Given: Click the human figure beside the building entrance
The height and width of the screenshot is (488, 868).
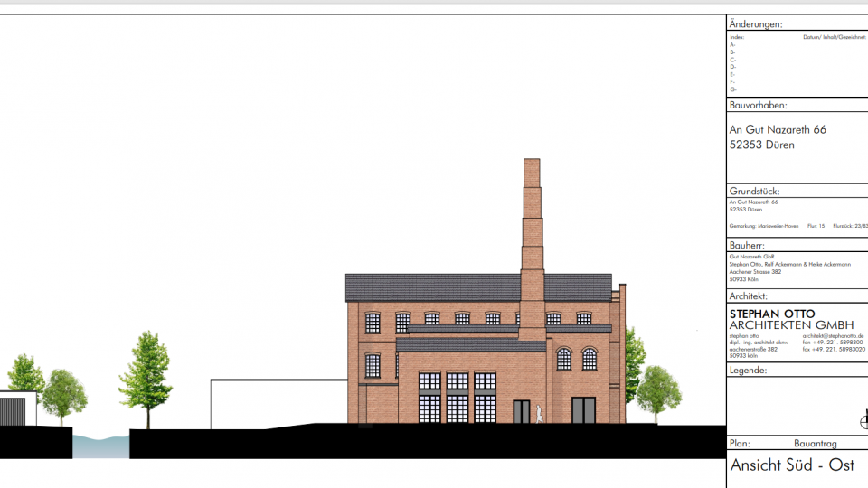Looking at the screenshot, I should click(539, 413).
